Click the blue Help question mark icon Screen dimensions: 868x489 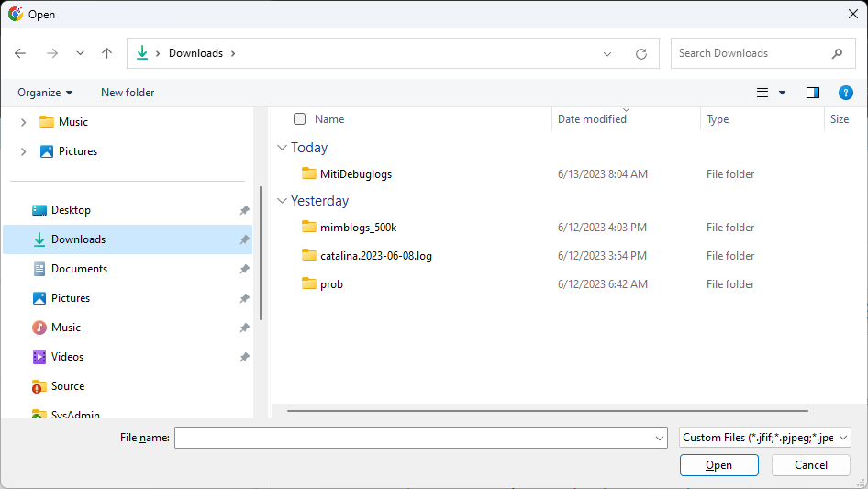846,93
